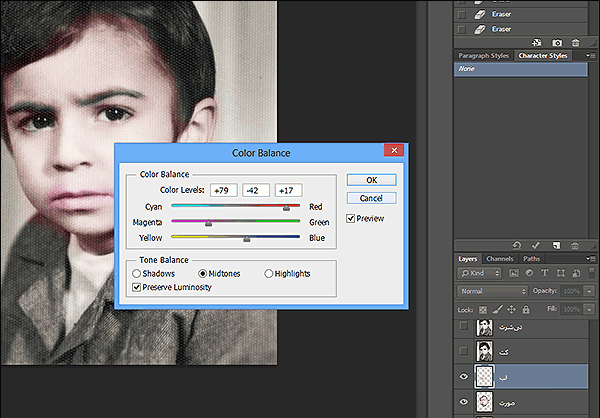Screen dimensions: 600x418
Task: Create a new character style
Action: [x=556, y=245]
